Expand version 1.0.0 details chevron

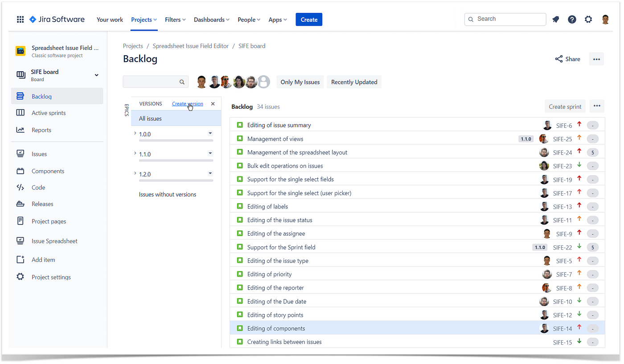[135, 133]
